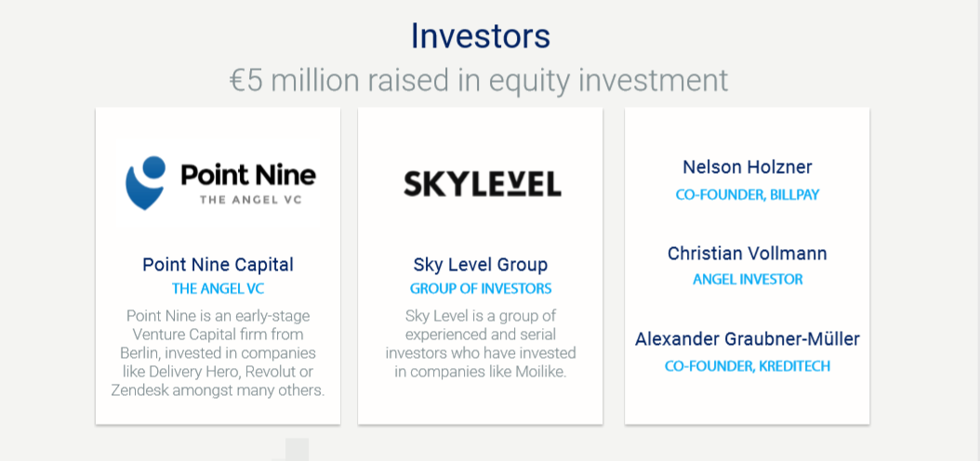
Task: Click the SKYLEVEL logo image
Action: tap(482, 183)
